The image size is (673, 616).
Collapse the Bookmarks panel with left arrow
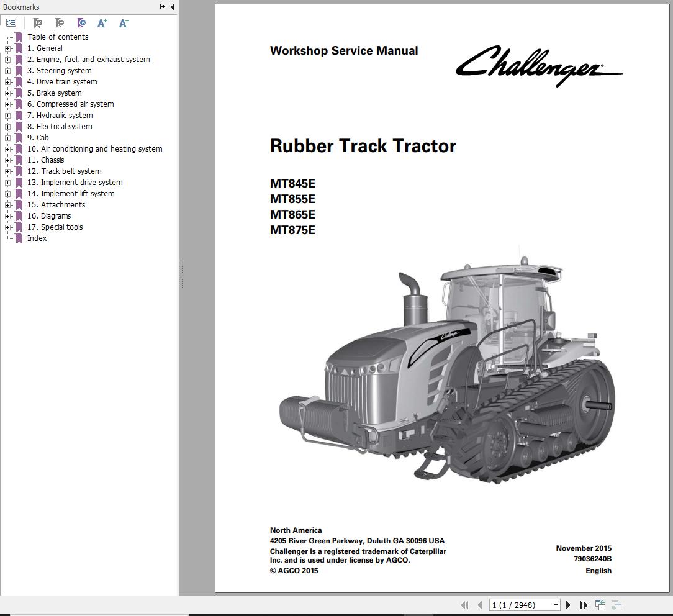173,7
